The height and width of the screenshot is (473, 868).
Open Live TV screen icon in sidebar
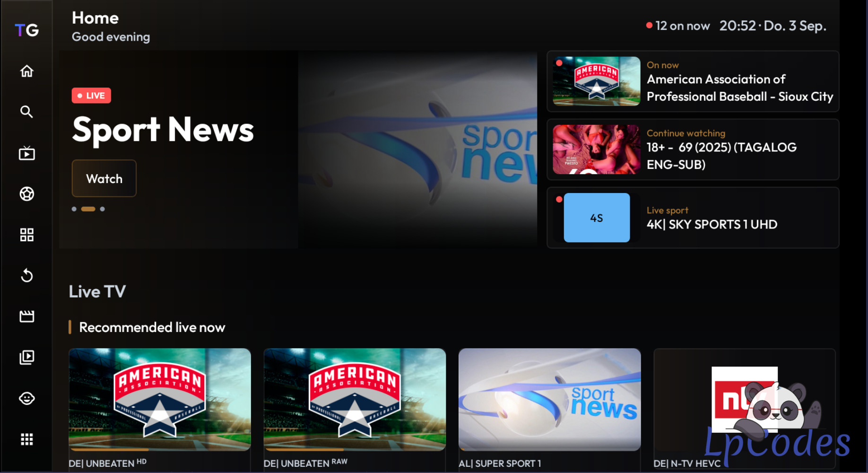[27, 153]
